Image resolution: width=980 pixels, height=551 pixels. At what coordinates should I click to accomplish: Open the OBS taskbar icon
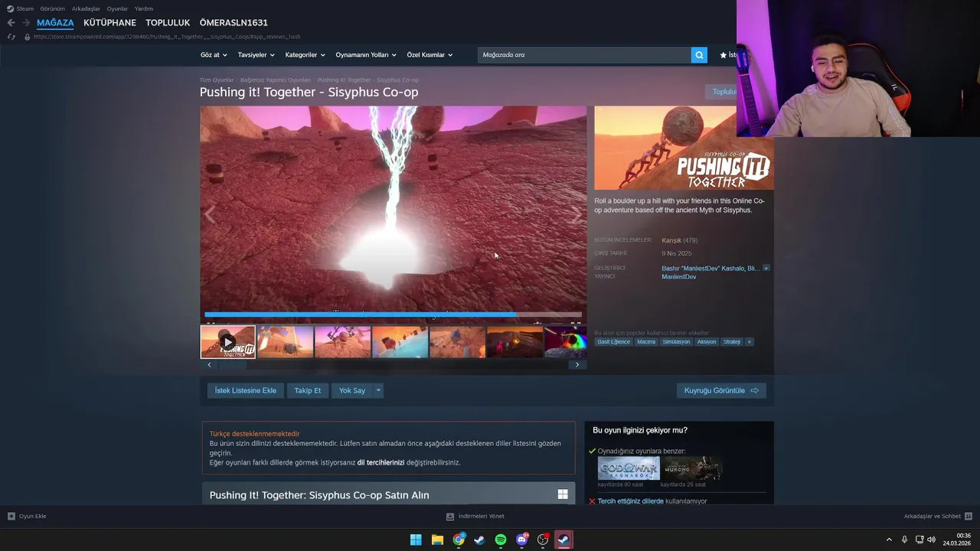[543, 540]
